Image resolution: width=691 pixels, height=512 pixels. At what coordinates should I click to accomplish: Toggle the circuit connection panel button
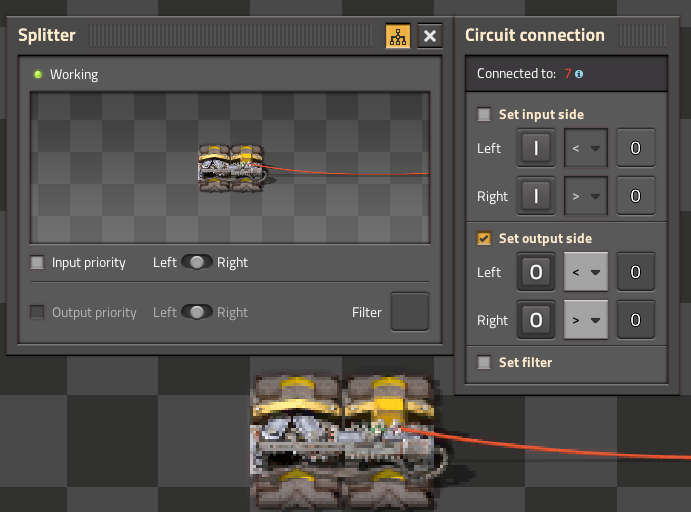pyautogui.click(x=398, y=36)
